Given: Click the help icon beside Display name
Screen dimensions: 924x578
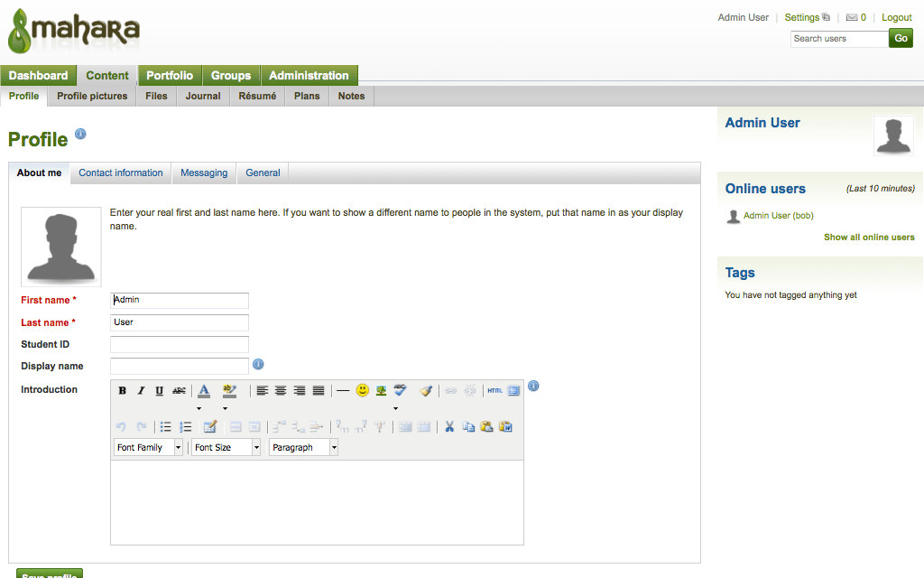Looking at the screenshot, I should tap(258, 365).
